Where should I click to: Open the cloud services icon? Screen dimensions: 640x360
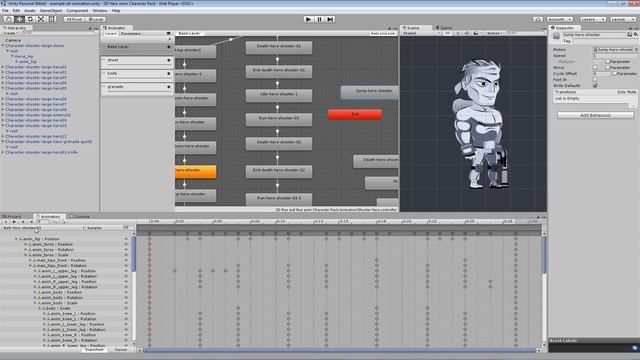pyautogui.click(x=538, y=19)
